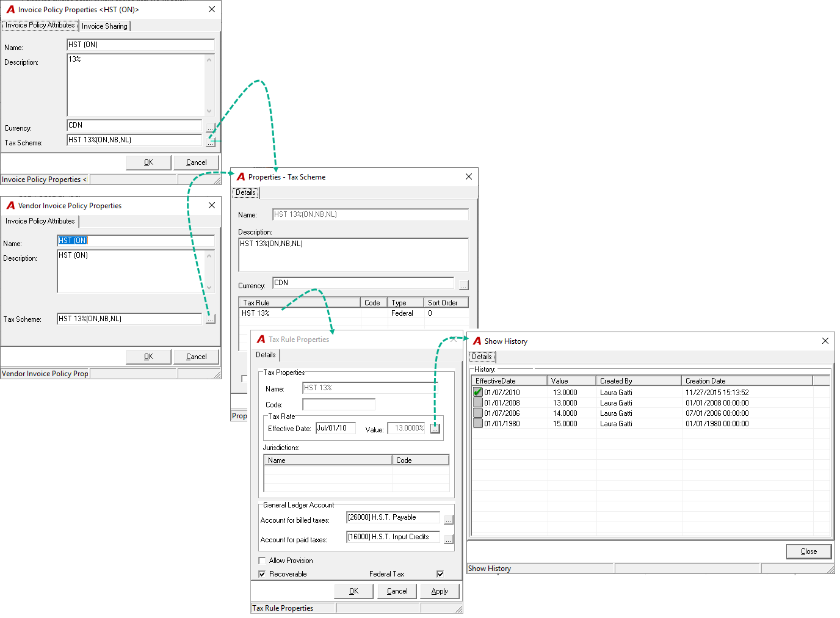Screen dimensions: 840x618
Task: Click the Account for billed taxes field
Action: tap(393, 517)
